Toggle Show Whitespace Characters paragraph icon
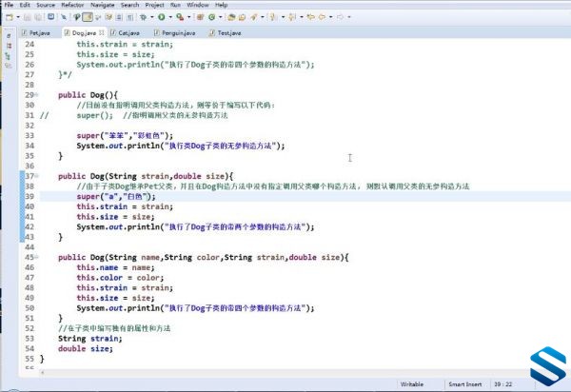 (x=130, y=17)
